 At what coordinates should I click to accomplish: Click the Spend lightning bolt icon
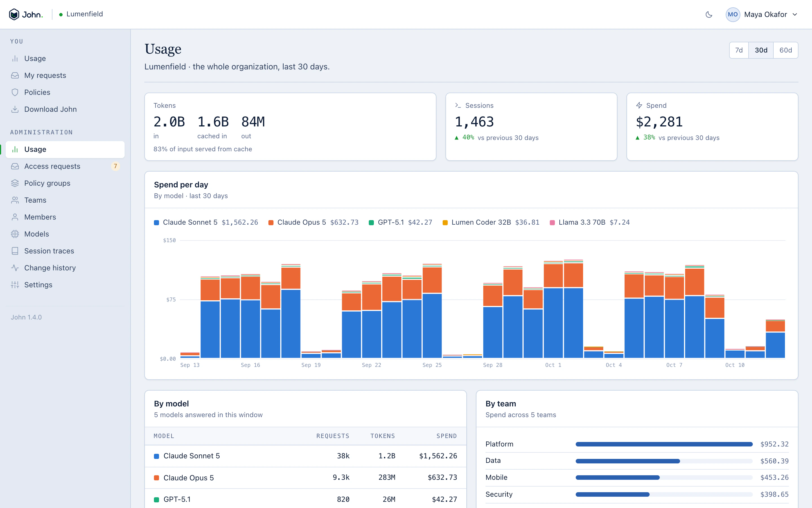point(639,106)
